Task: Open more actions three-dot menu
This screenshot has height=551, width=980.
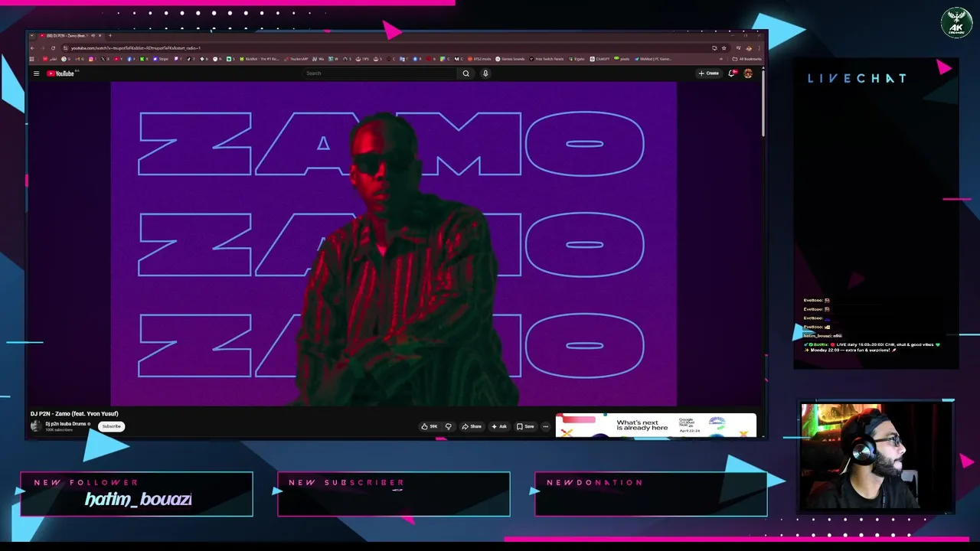Action: point(546,426)
